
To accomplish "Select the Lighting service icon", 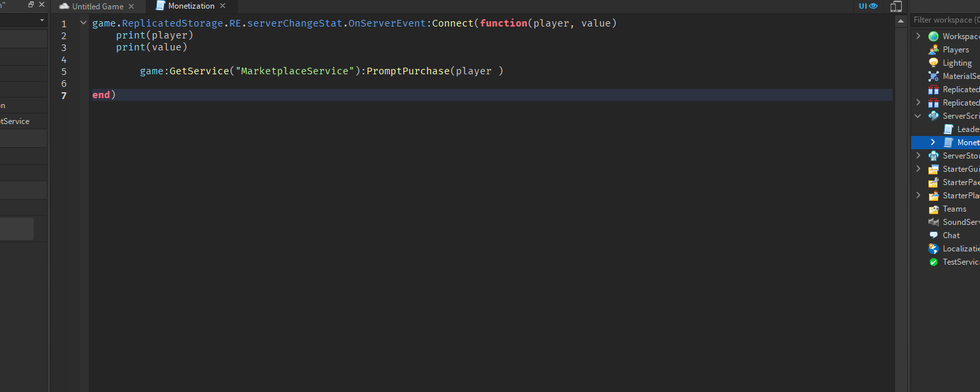I will 934,62.
